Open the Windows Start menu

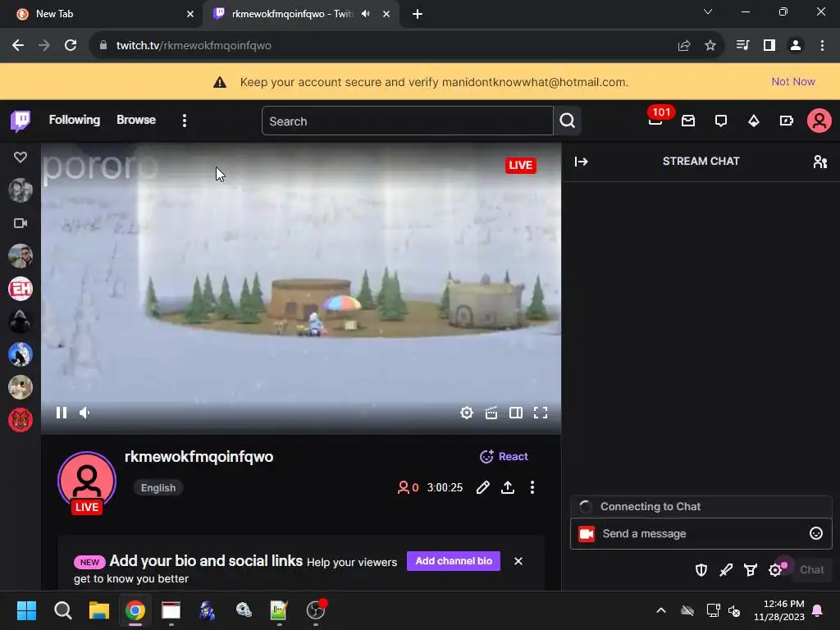click(26, 610)
